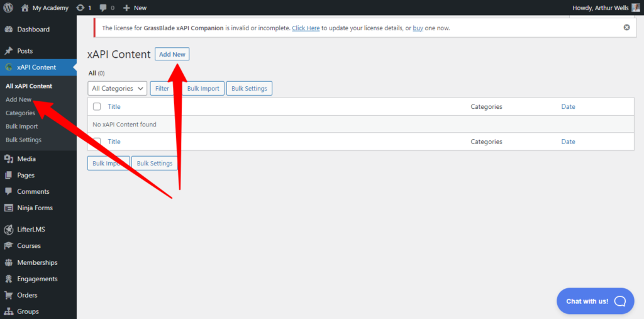Click the Ninja Forms icon
644x319 pixels.
pyautogui.click(x=8, y=208)
